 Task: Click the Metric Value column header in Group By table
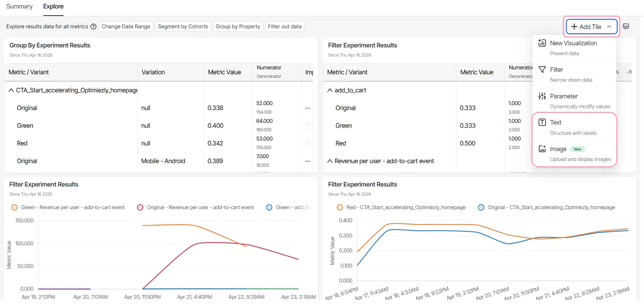pos(224,72)
